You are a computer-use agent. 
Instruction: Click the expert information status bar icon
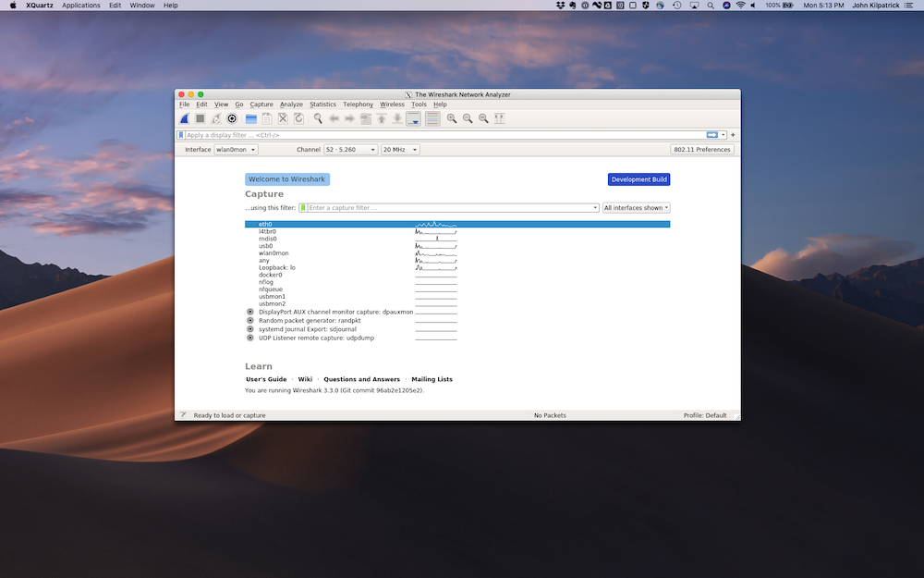point(183,415)
